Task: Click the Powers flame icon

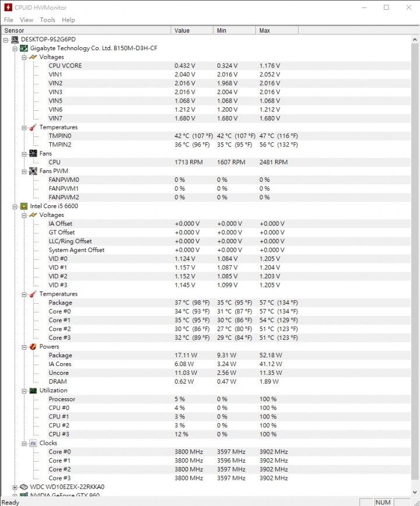Action: click(x=33, y=347)
